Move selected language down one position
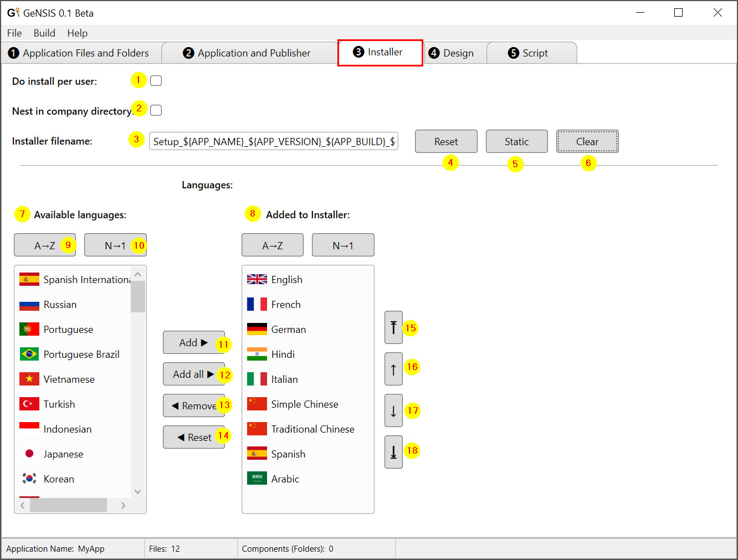 tap(393, 410)
